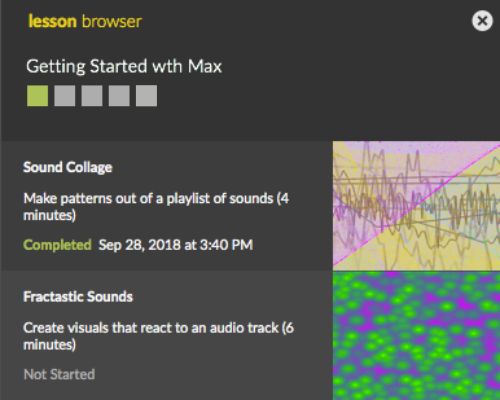Viewport: 500px width, 400px height.
Task: Open the Sound Collage lesson title
Action: click(68, 167)
